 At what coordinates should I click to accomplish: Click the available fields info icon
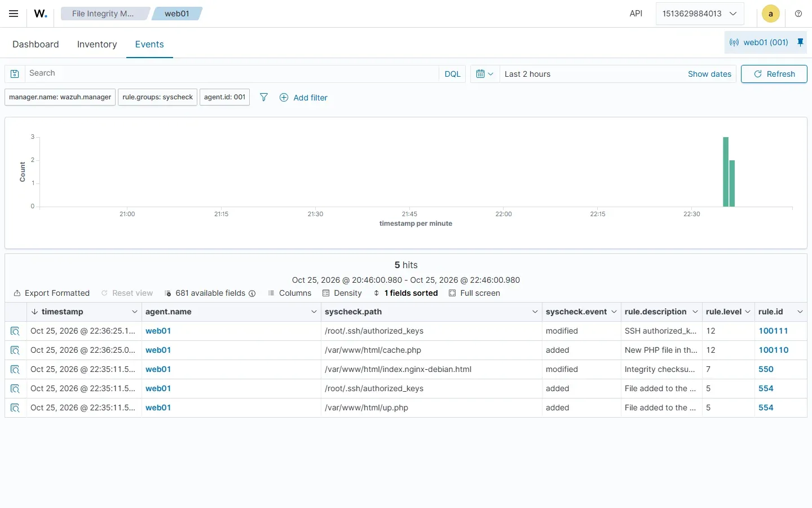coord(252,294)
